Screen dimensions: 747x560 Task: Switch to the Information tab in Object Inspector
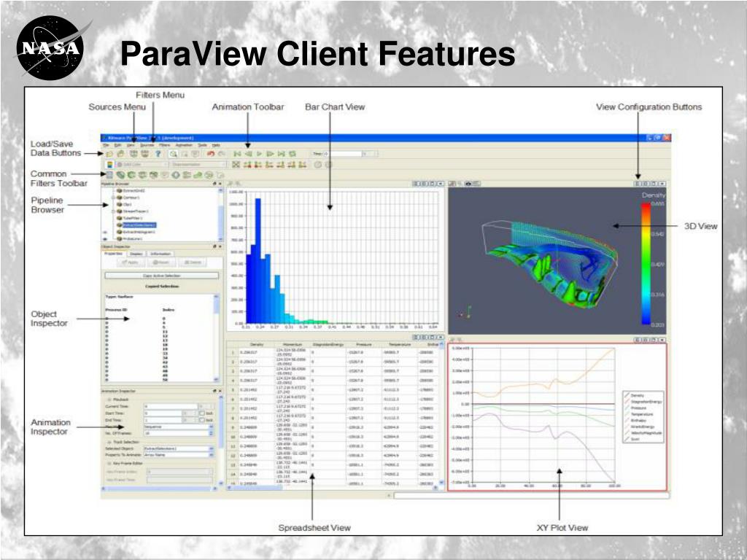coord(160,254)
